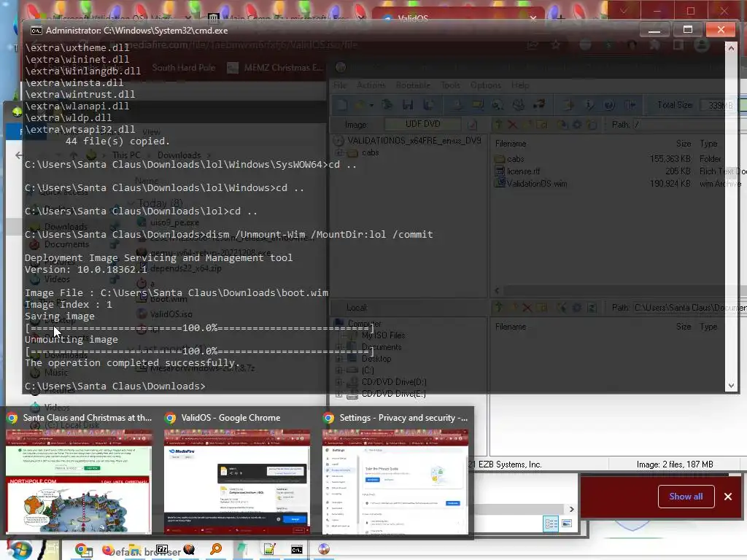Open UDF DVD image type selector
The image size is (747, 560).
pyautogui.click(x=423, y=124)
